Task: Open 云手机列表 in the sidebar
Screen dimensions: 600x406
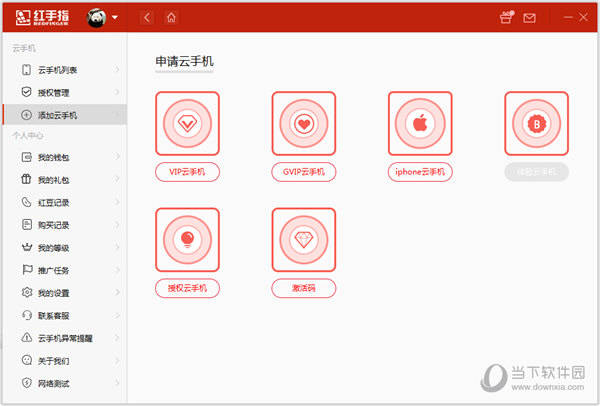Action: 65,70
